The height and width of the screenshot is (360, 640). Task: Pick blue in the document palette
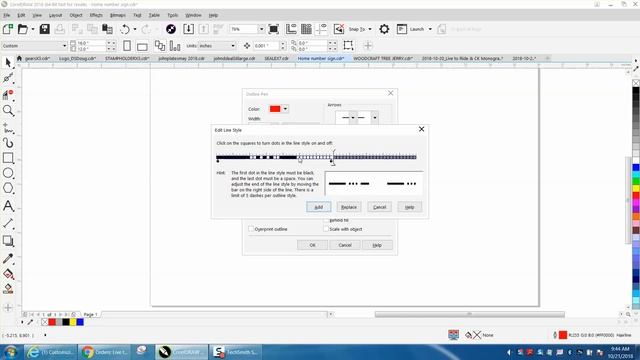(80, 322)
